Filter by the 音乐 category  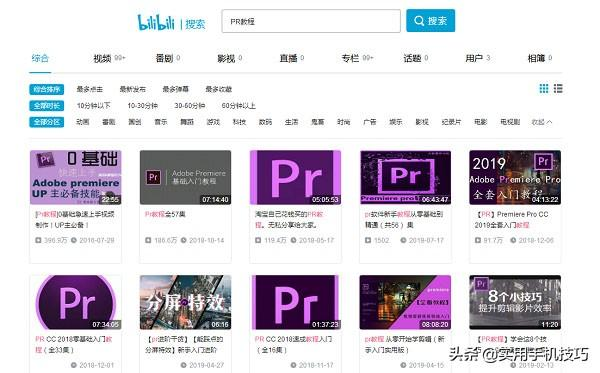161,122
